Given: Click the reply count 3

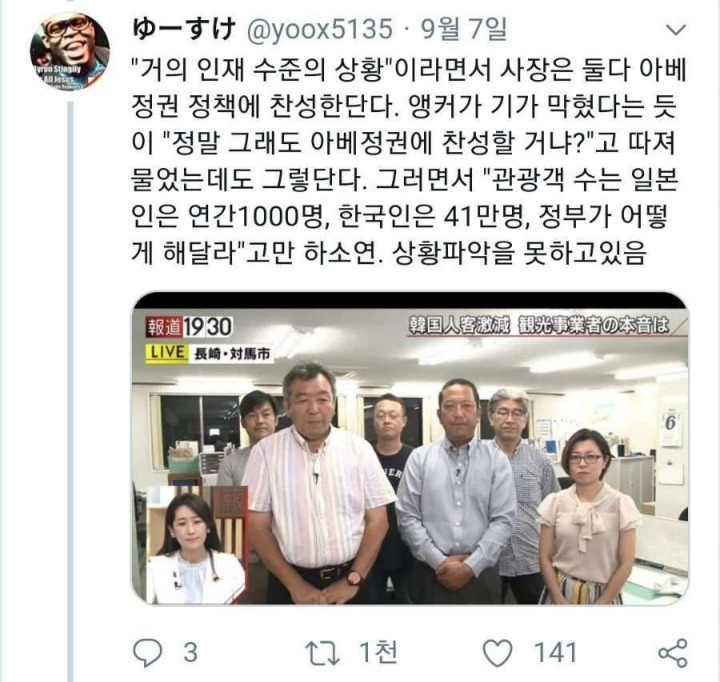Looking at the screenshot, I should [x=191, y=653].
